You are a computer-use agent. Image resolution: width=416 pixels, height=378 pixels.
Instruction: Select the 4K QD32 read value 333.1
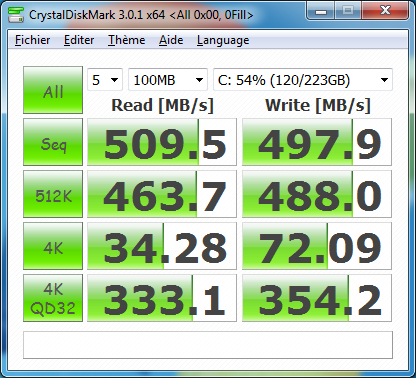tap(162, 298)
